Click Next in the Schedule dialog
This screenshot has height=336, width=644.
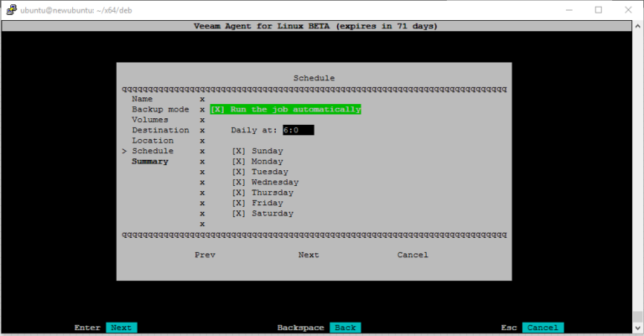309,255
